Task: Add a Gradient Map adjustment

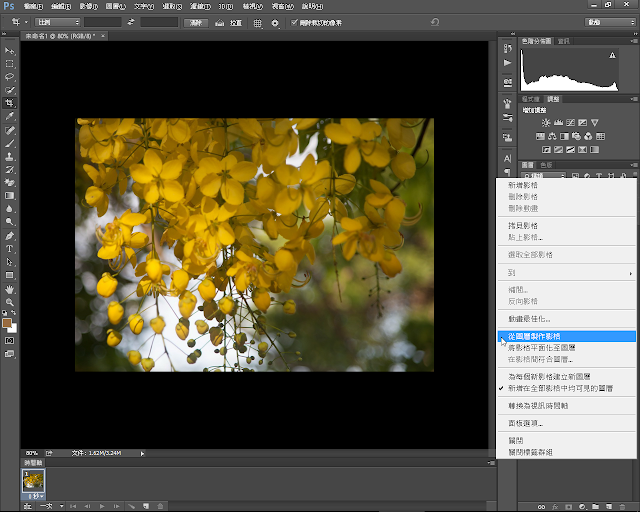Action: (x=595, y=150)
